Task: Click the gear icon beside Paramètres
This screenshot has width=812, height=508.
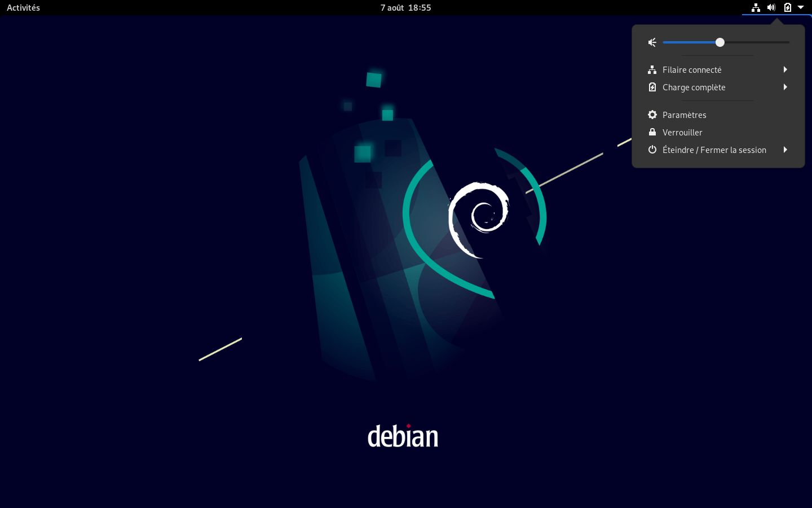Action: tap(652, 115)
